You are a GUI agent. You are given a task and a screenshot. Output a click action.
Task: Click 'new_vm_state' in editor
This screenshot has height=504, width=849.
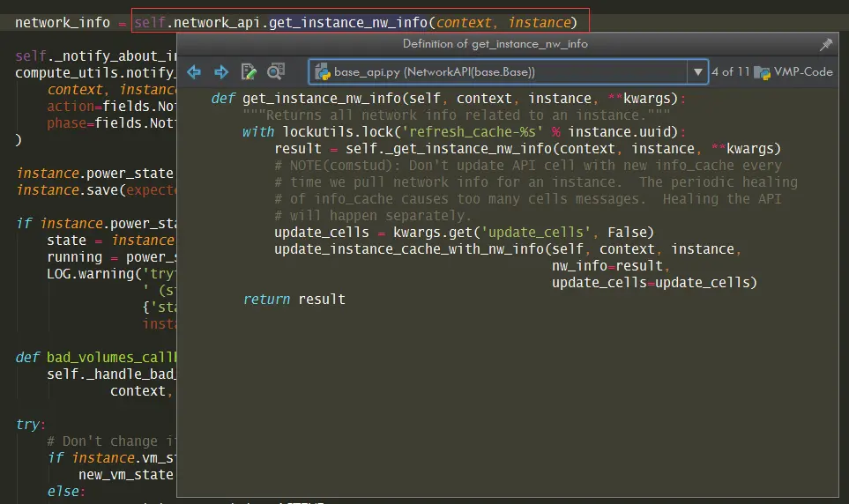pos(125,475)
